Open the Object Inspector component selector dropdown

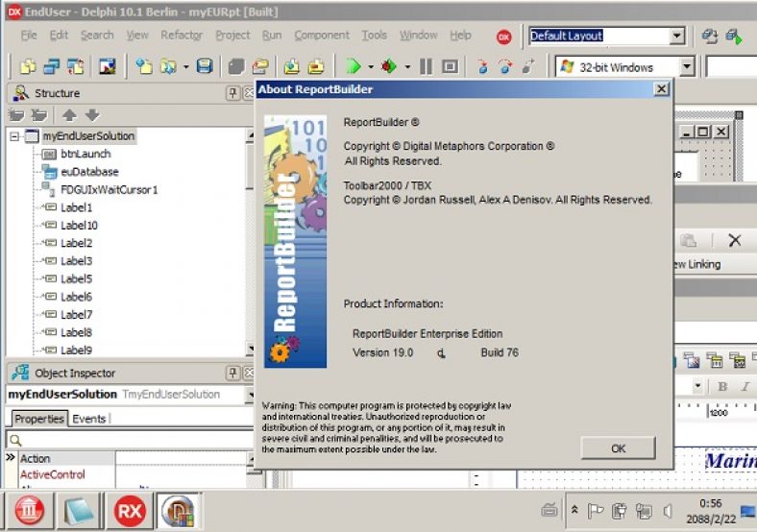click(250, 395)
